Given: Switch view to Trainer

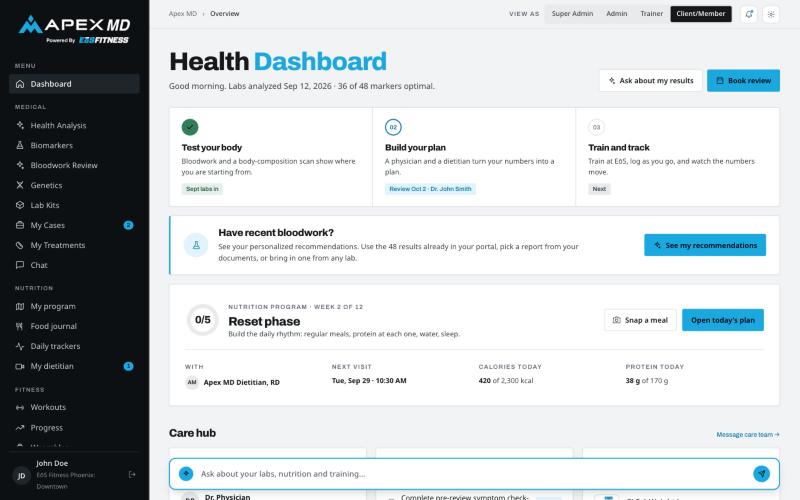Looking at the screenshot, I should point(652,14).
